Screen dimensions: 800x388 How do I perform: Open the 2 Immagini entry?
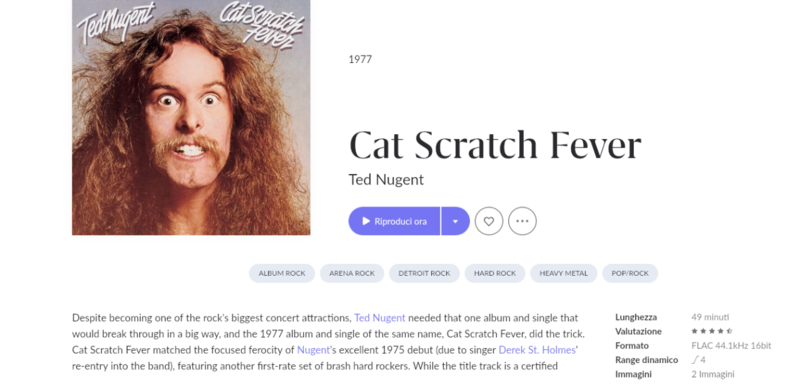pyautogui.click(x=712, y=374)
